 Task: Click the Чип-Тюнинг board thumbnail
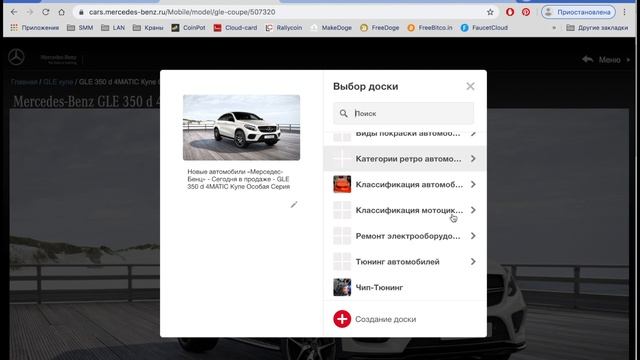point(342,287)
